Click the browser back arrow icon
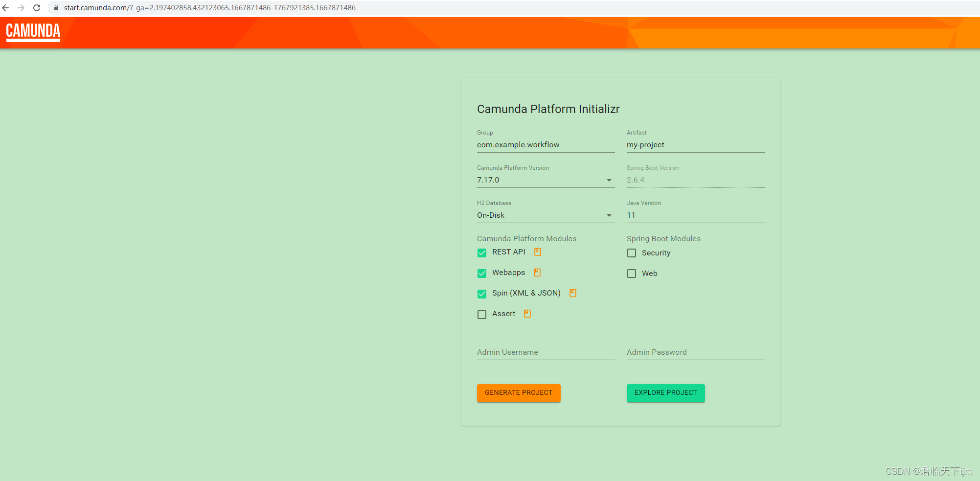The image size is (980, 481). [5, 8]
